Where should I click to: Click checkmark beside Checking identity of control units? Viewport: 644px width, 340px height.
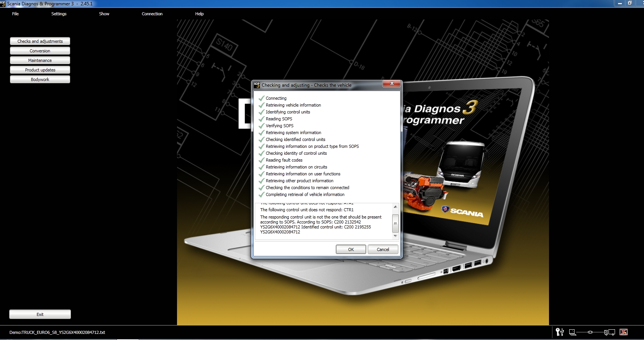pyautogui.click(x=261, y=153)
